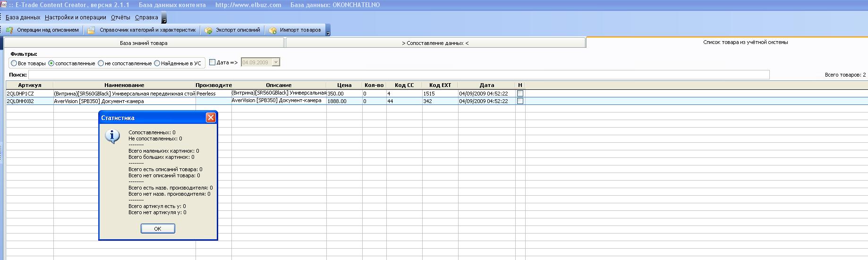The height and width of the screenshot is (260, 868).
Task: Sort by the Код EXT column header
Action: pos(440,85)
